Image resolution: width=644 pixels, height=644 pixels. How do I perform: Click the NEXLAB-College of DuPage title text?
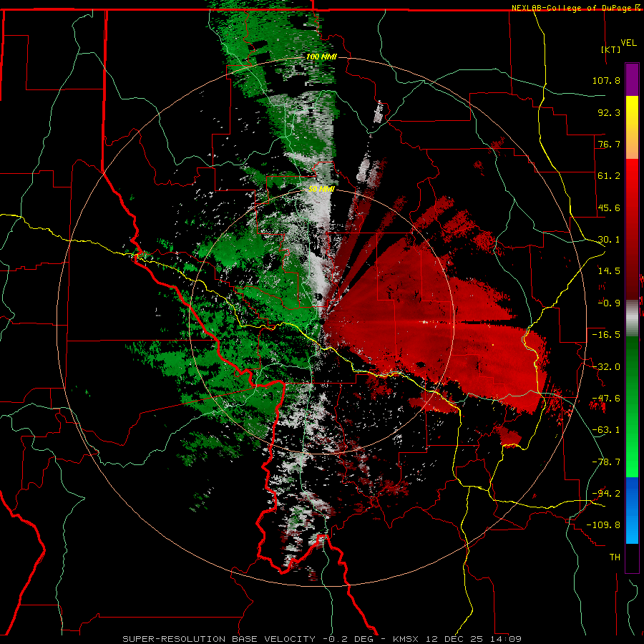pos(571,8)
